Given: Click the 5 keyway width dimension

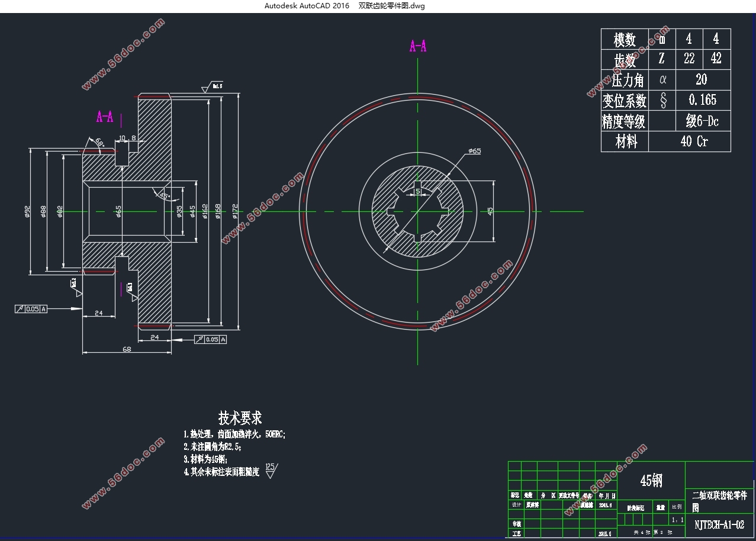Looking at the screenshot, I should (418, 191).
